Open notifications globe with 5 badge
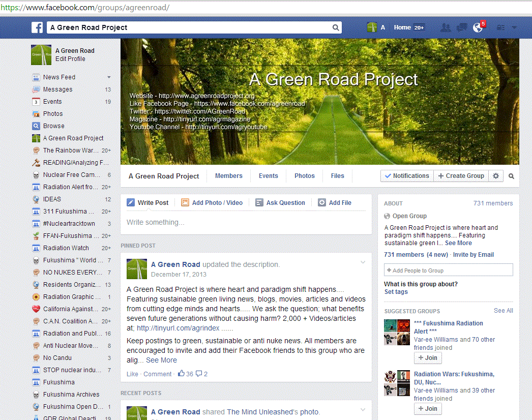This screenshot has width=532, height=420. [x=478, y=27]
